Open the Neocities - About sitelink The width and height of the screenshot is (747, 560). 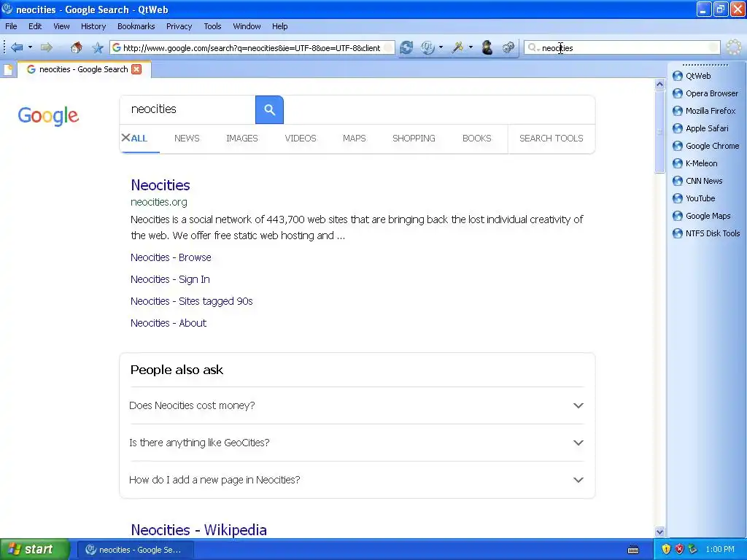coord(169,323)
